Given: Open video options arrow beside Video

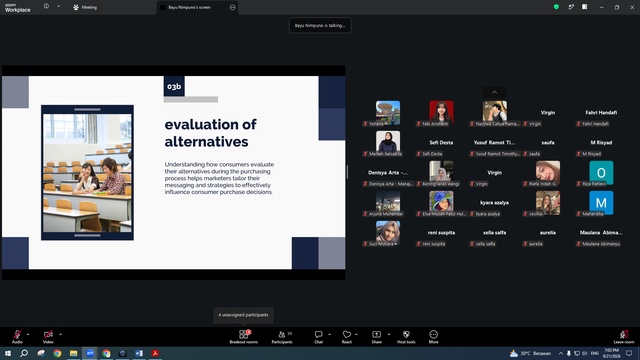Looking at the screenshot, I should [60, 334].
